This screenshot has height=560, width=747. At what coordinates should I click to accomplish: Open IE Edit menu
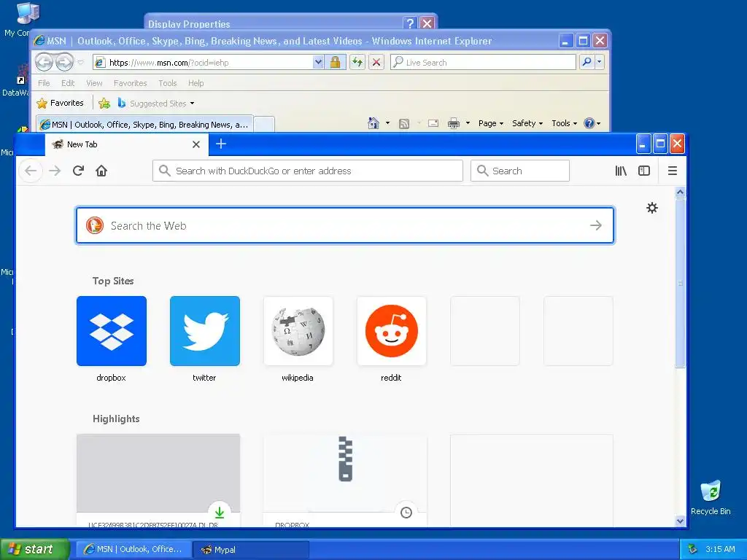point(68,83)
